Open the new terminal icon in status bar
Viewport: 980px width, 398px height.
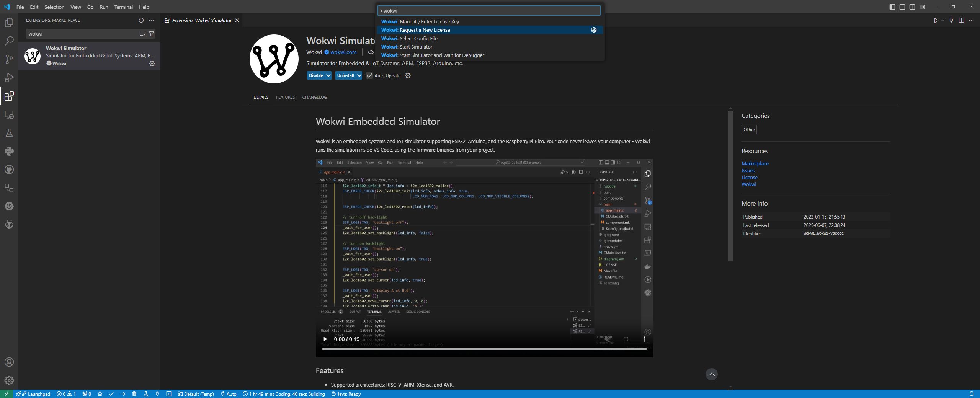169,394
